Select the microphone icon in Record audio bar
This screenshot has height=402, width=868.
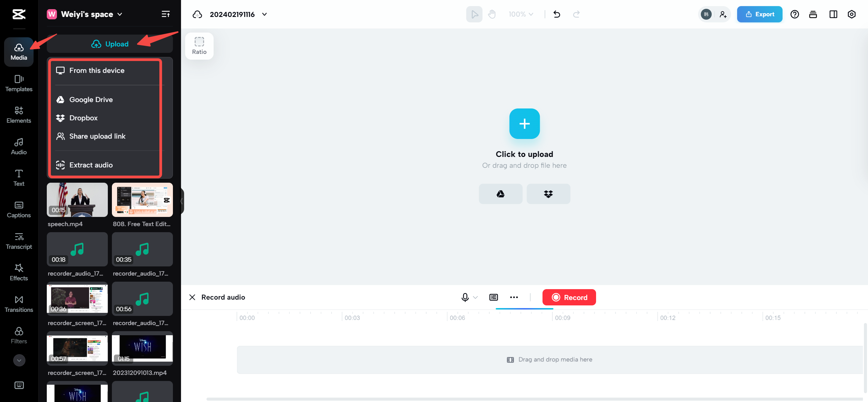[465, 297]
